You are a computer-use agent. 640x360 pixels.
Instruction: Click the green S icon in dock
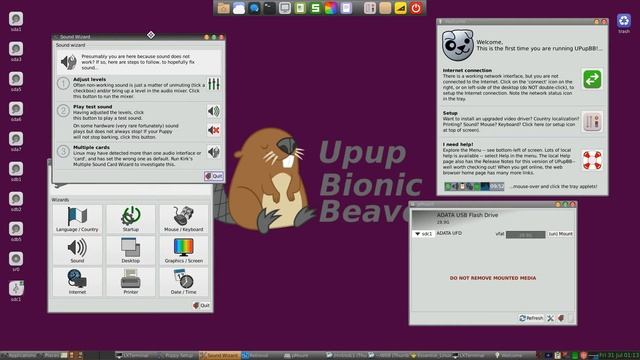pyautogui.click(x=315, y=8)
